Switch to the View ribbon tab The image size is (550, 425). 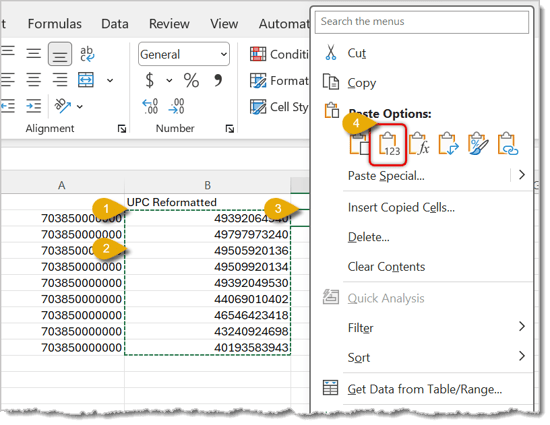(224, 24)
